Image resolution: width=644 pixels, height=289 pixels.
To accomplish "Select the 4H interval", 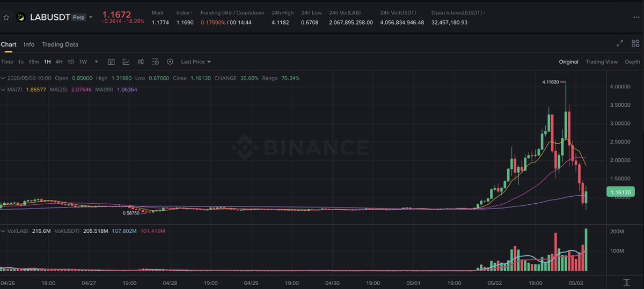I will click(x=59, y=62).
